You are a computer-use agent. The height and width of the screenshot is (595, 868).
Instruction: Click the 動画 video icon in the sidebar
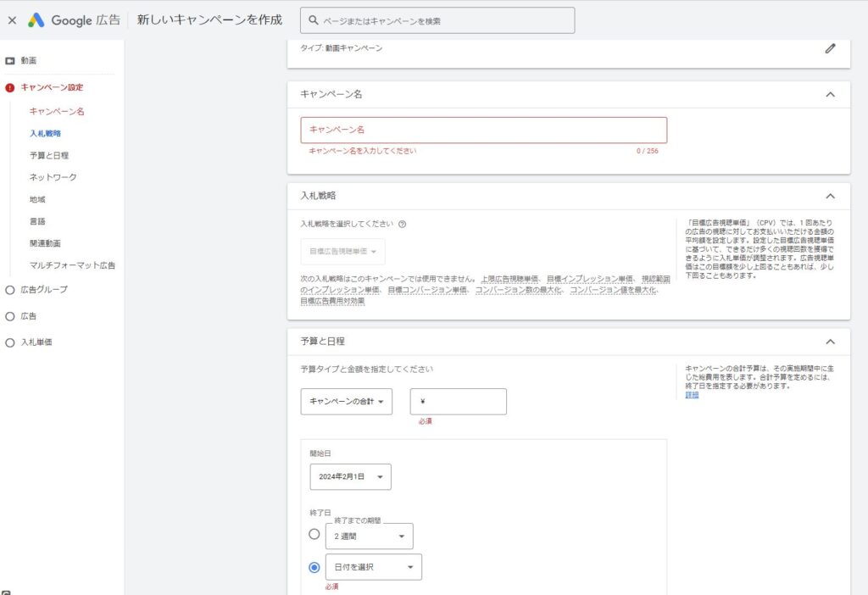[12, 60]
